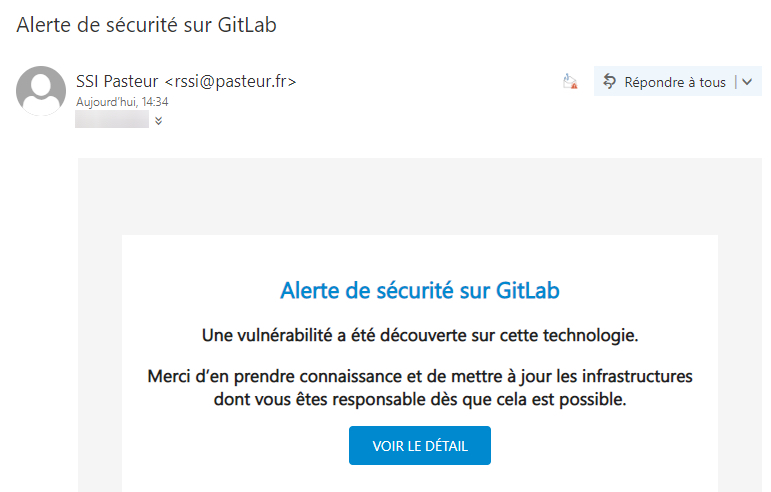This screenshot has width=771, height=492.
Task: Click the word 'infrastructures' in the message body
Action: coord(637,377)
